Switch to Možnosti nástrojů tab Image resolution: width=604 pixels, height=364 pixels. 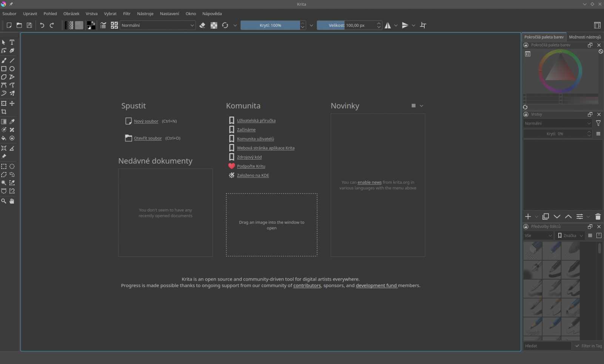tap(585, 37)
